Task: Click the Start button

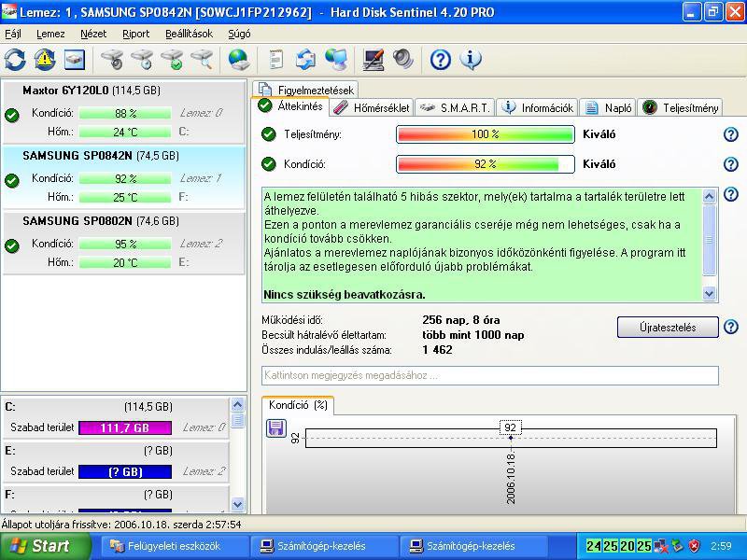Action: [x=45, y=546]
